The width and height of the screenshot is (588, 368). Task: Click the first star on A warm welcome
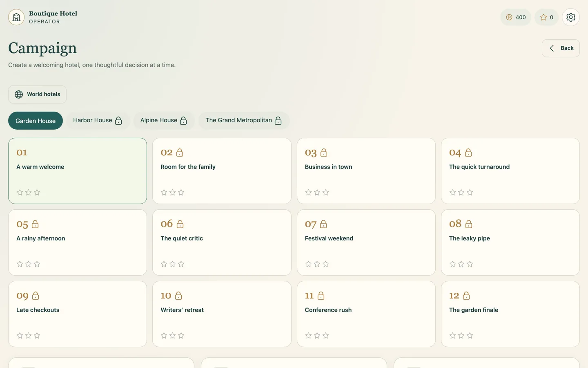(20, 192)
